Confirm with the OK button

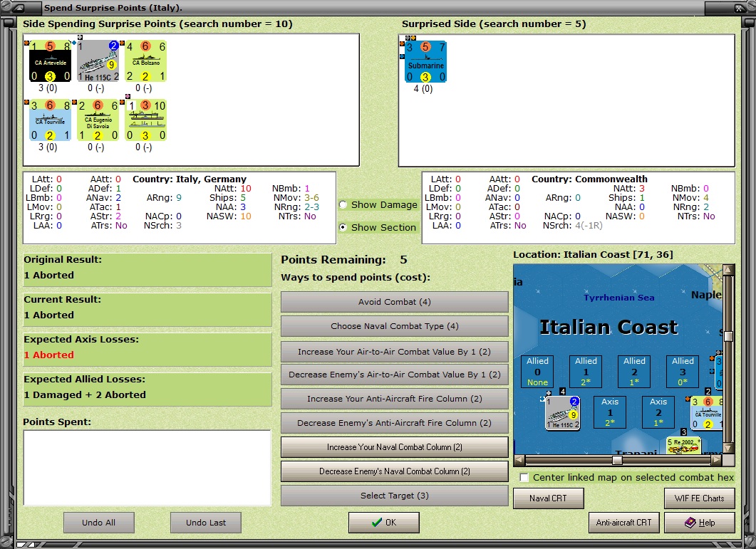[x=384, y=523]
